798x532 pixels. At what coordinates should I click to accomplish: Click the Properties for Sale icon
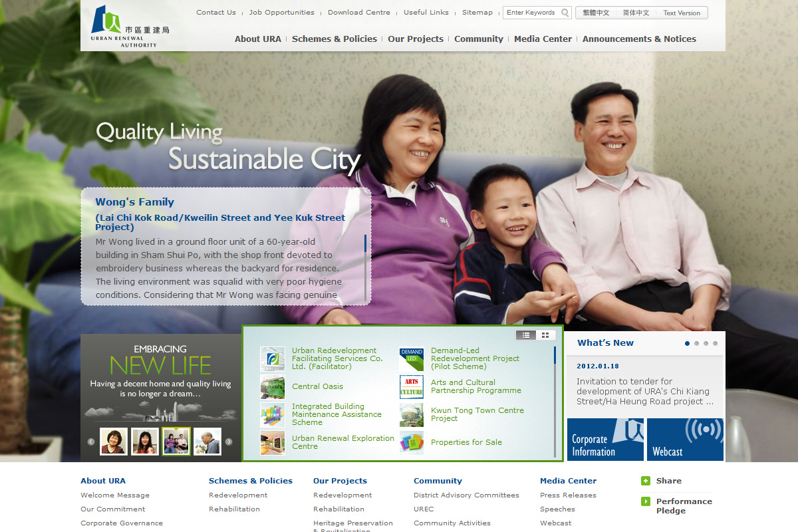pyautogui.click(x=411, y=442)
